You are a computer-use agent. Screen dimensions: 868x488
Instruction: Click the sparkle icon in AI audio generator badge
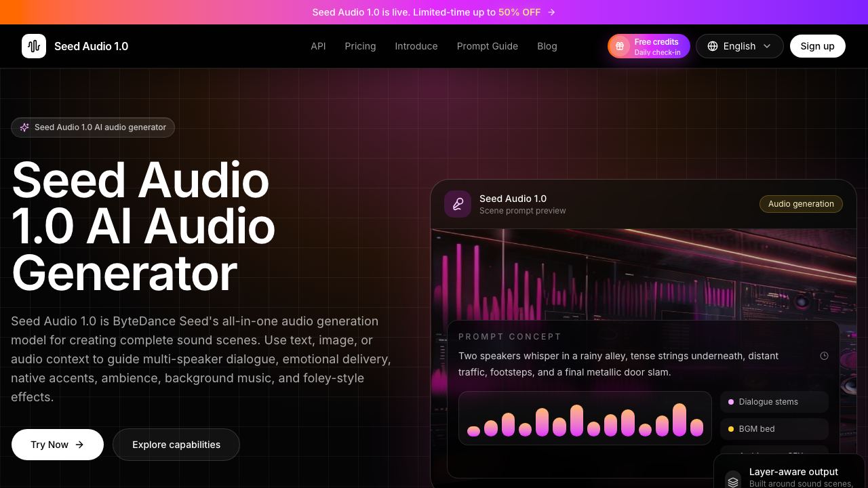coord(24,127)
